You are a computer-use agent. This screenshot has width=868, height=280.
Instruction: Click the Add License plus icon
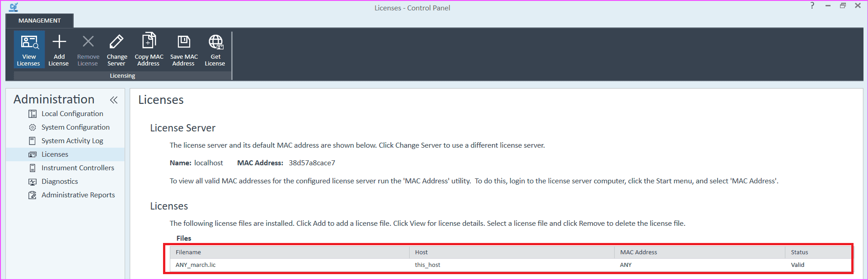[x=59, y=42]
